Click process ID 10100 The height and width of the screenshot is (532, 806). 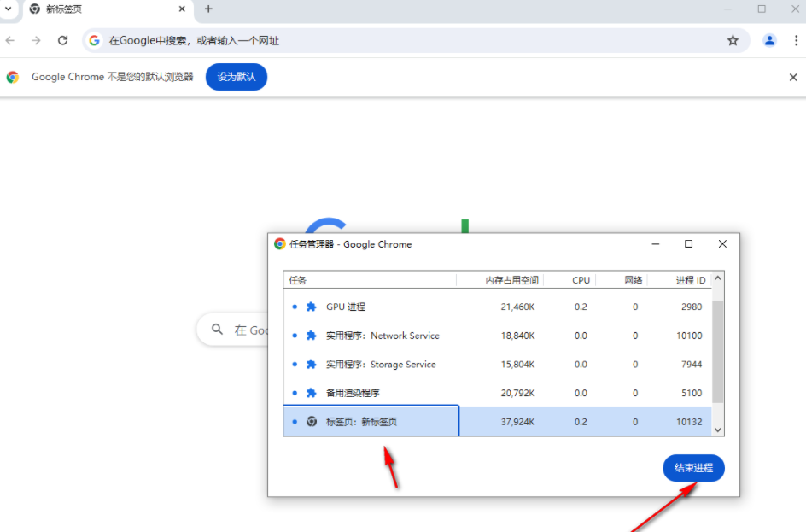tap(689, 336)
